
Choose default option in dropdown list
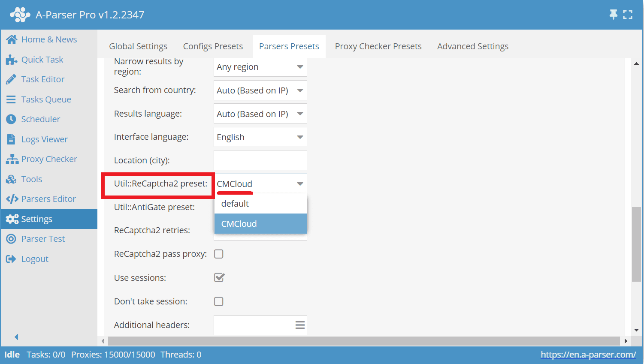(260, 204)
